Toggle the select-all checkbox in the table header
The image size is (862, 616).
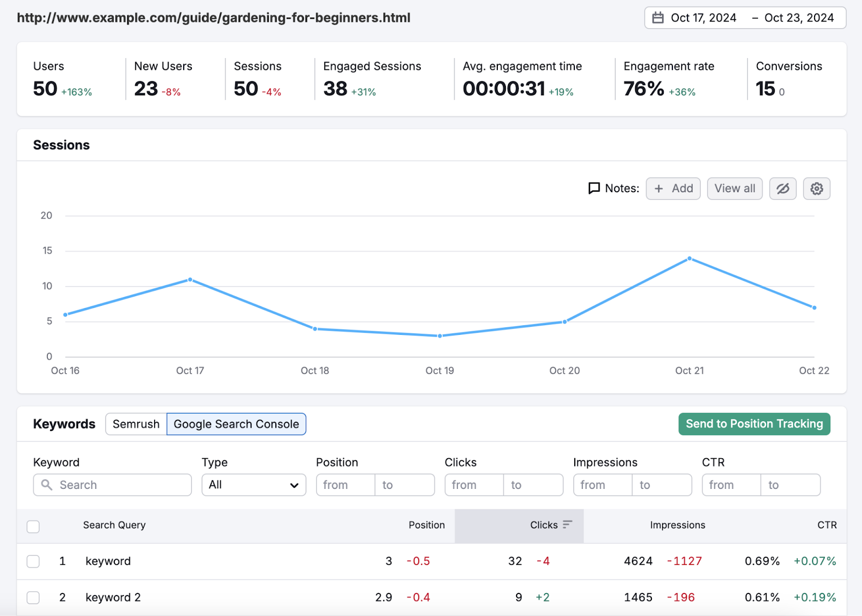tap(33, 526)
